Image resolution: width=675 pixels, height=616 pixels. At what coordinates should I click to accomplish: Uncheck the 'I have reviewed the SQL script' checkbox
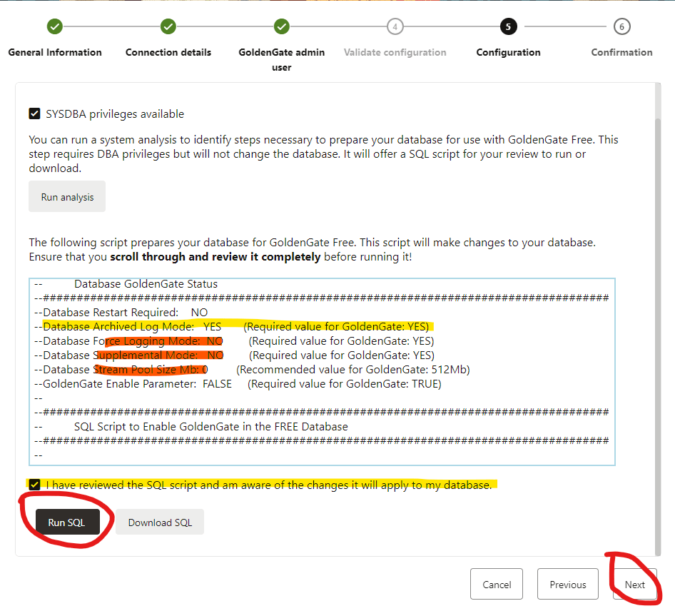point(34,485)
